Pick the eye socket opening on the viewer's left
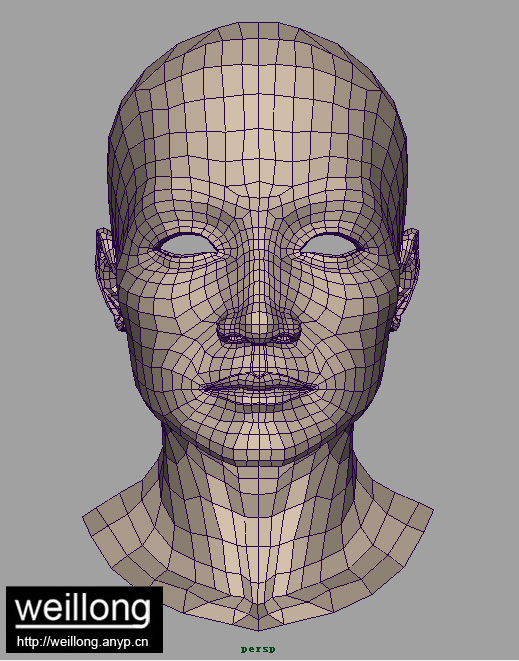519x661 pixels. [186, 245]
